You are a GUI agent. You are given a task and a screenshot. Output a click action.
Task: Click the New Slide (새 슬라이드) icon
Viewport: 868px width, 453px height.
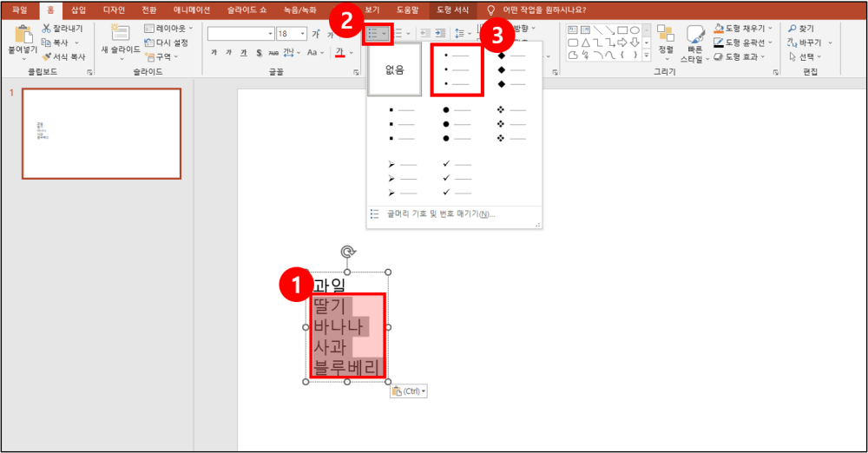coord(120,32)
